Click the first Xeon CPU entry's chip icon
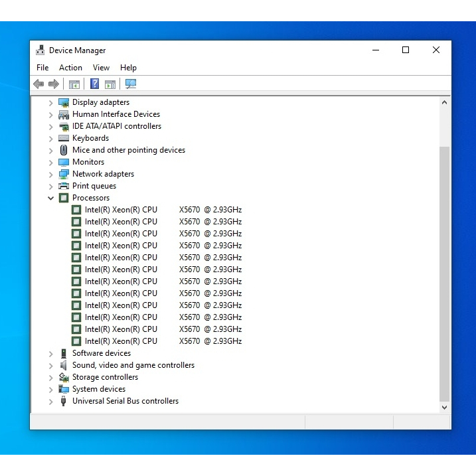Viewport: 476px width, 476px height. (76, 210)
